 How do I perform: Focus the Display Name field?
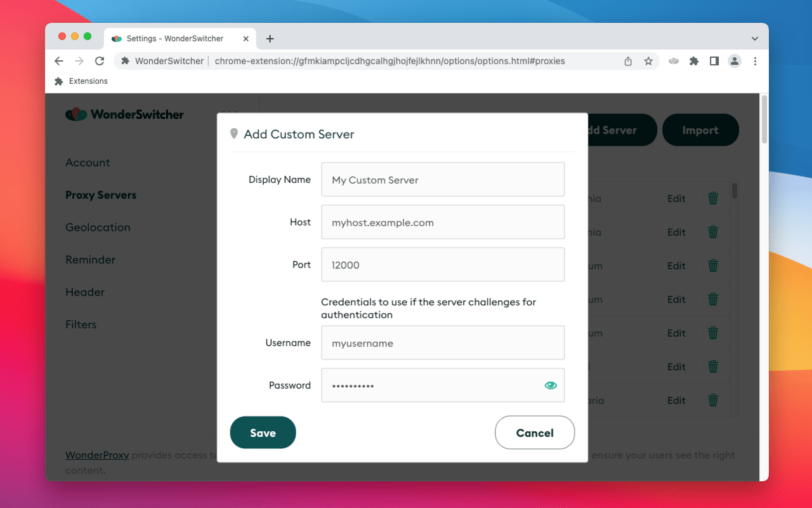(443, 180)
